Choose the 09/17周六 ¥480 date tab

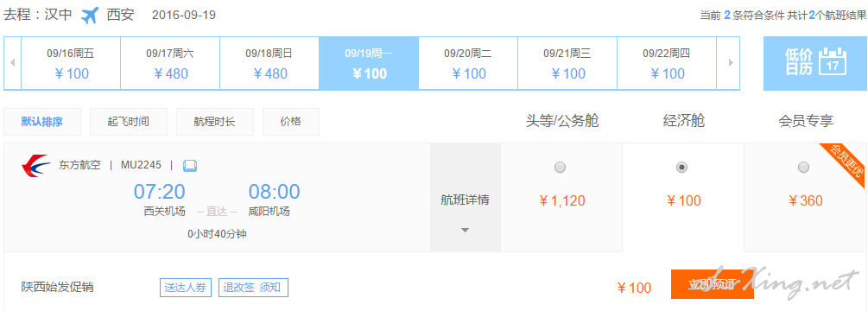point(170,63)
